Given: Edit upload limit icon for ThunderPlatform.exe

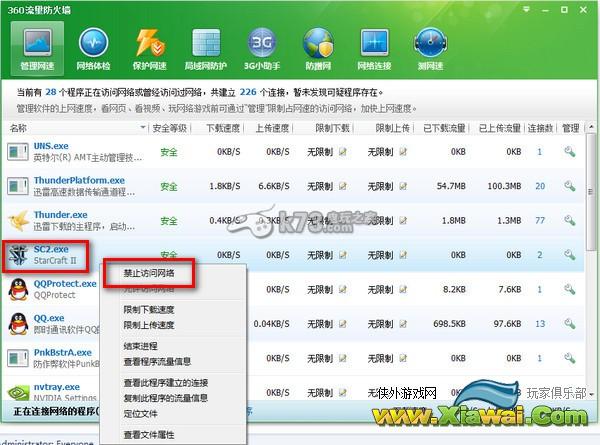Looking at the screenshot, I should tap(403, 186).
